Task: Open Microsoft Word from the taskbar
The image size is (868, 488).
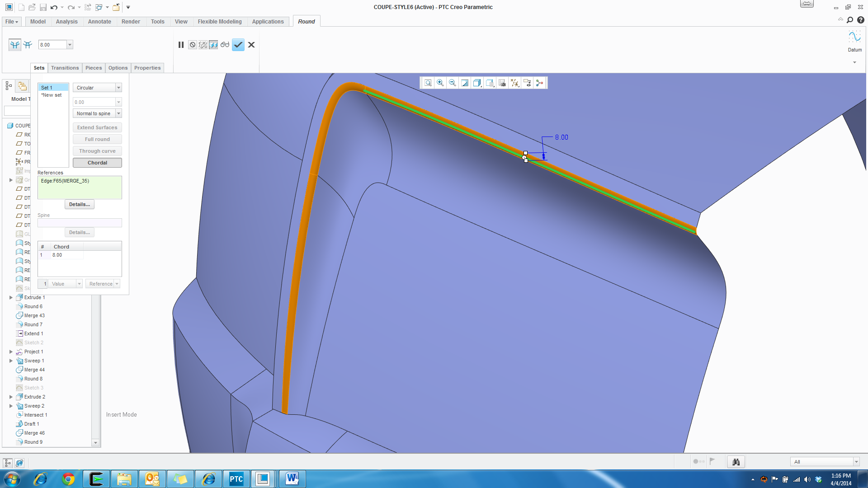Action: pyautogui.click(x=292, y=479)
